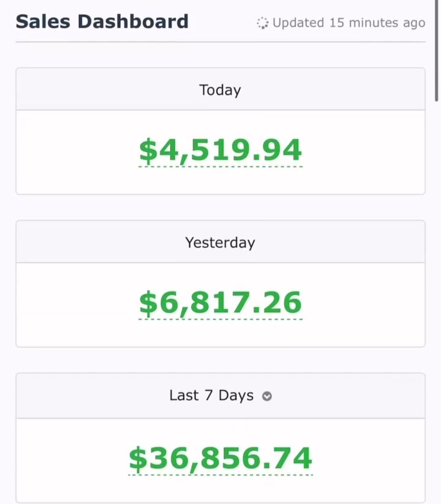
Task: Open Yesterday's sales amount $6,817.26
Action: pos(220,303)
